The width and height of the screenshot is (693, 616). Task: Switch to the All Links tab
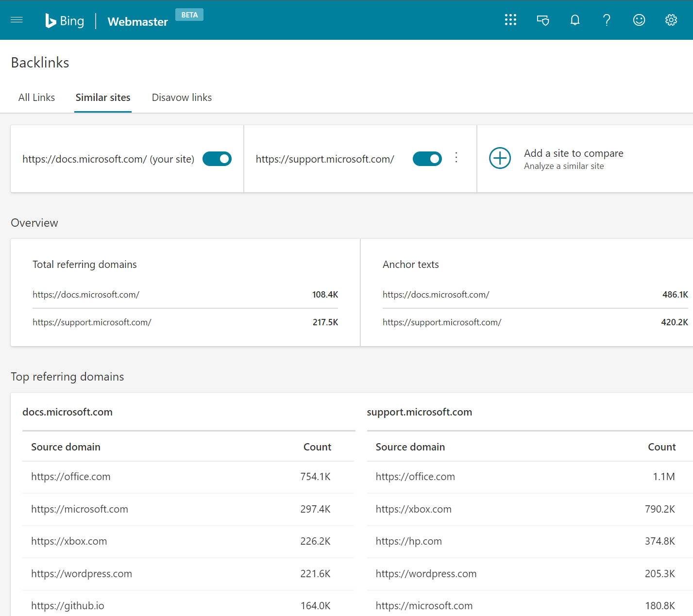point(36,98)
